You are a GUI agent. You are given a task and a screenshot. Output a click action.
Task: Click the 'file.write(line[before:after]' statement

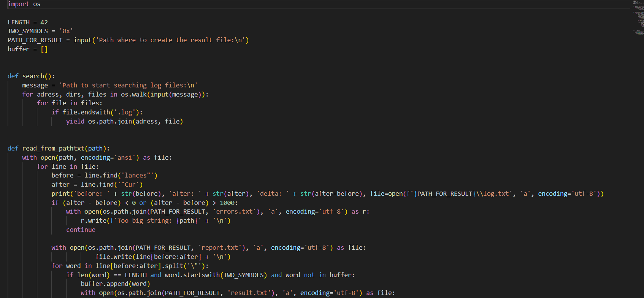(x=148, y=257)
